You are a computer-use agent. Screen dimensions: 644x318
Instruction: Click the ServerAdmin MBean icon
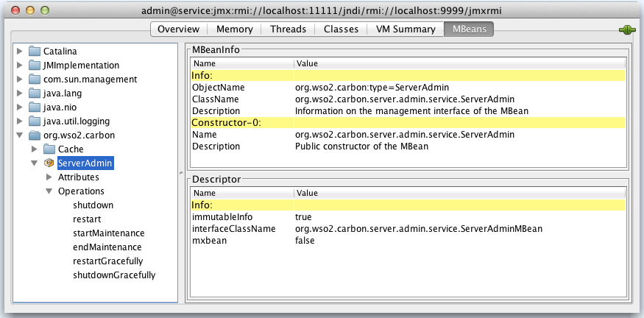coord(49,163)
